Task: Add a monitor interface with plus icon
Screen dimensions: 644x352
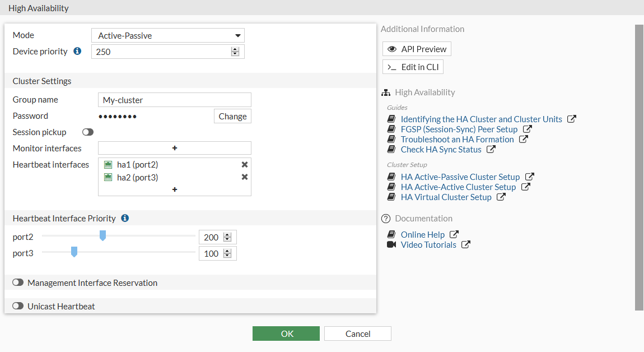Action: [175, 148]
